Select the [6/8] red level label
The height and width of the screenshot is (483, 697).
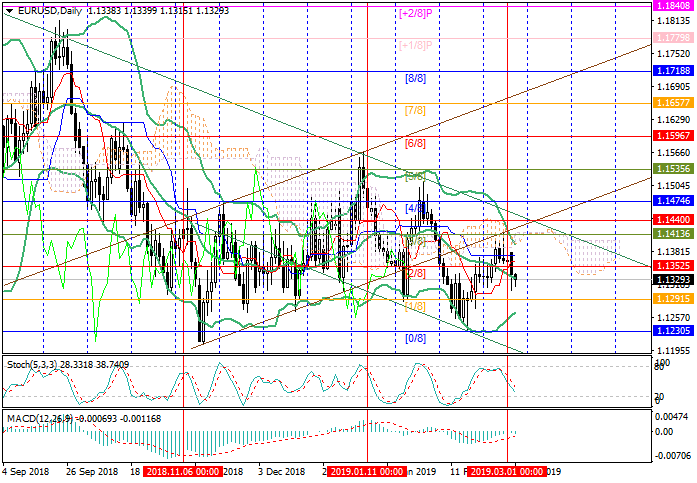tap(415, 144)
